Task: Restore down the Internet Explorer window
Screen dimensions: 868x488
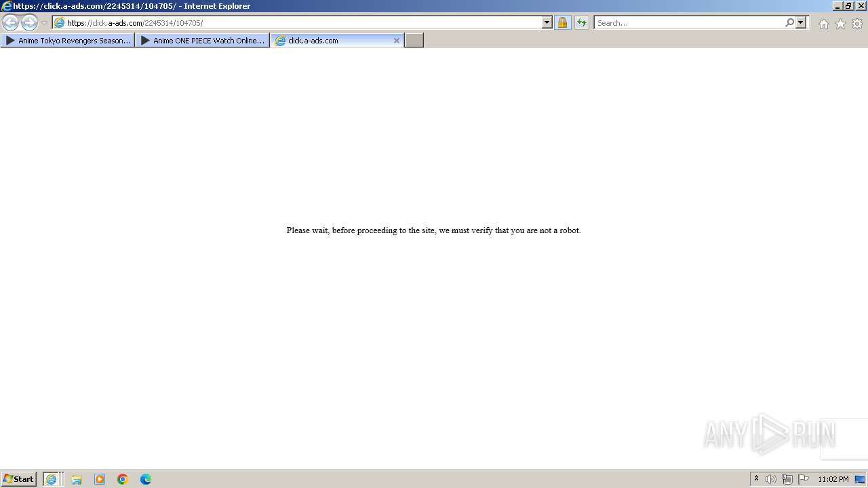Action: pyautogui.click(x=849, y=6)
